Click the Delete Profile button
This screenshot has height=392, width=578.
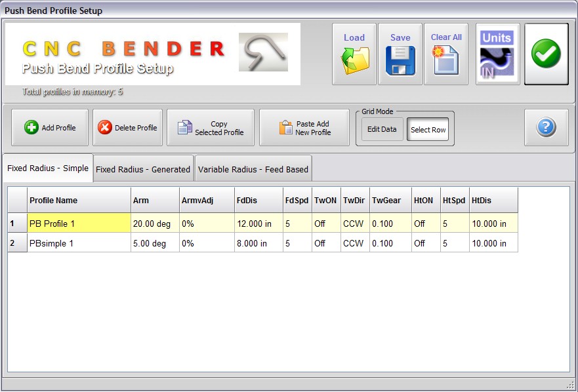coord(128,128)
